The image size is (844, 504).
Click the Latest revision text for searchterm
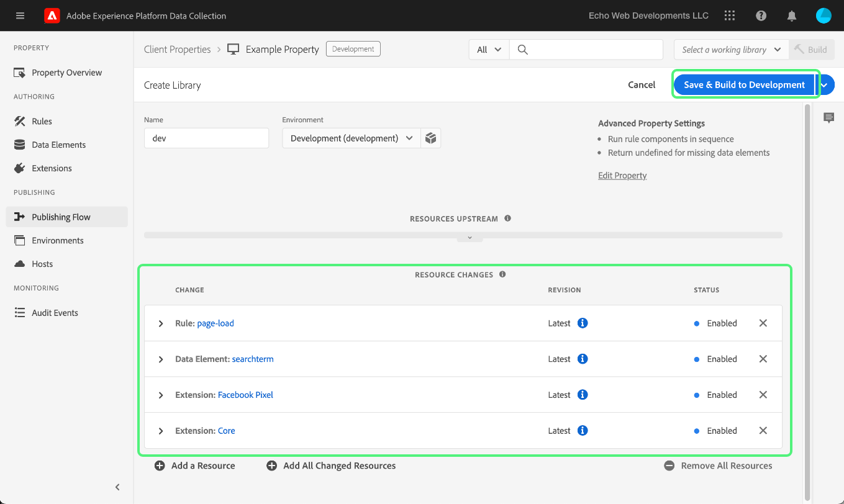coord(559,359)
